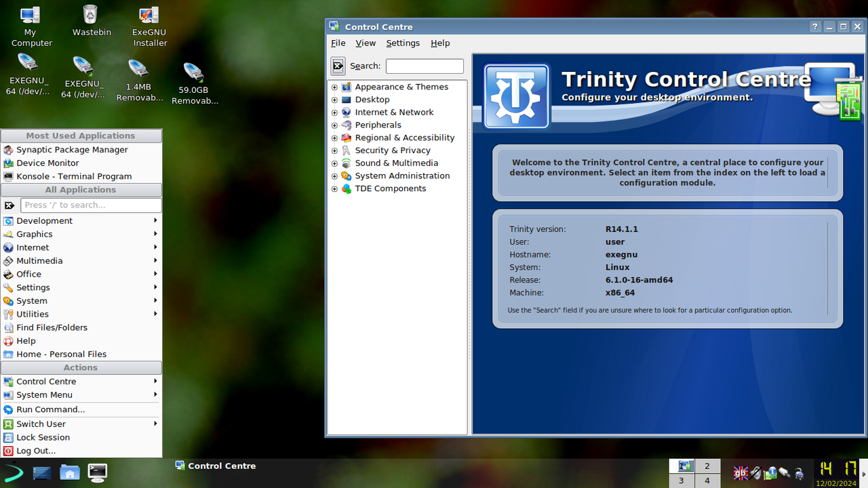868x488 pixels.
Task: Switch to virtual desktop 3
Action: coord(682,481)
